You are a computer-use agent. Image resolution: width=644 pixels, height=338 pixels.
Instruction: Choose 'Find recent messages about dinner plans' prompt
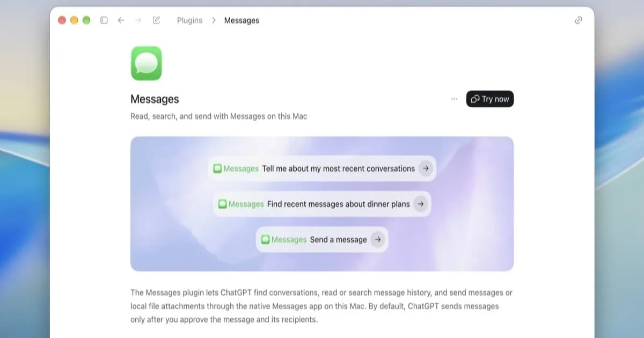(x=322, y=204)
